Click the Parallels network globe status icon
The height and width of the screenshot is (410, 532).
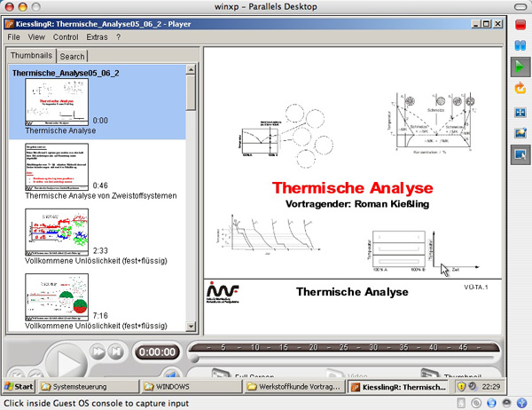pyautogui.click(x=491, y=403)
